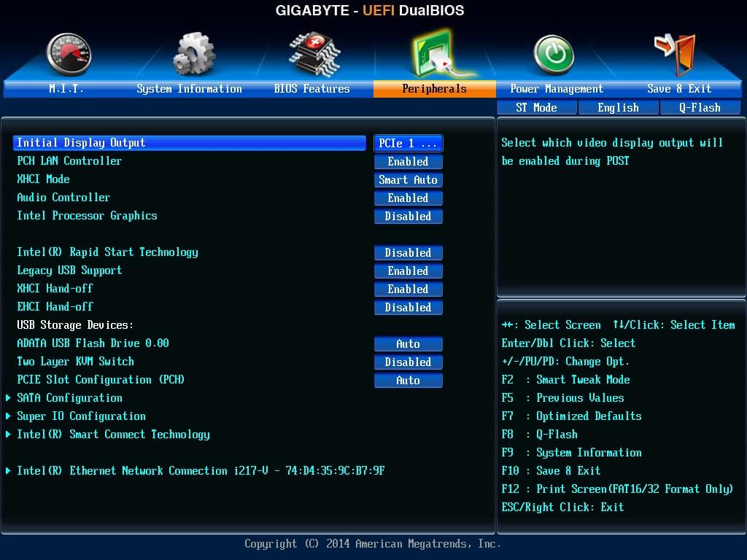Select the PCH LAN Controller label

pyautogui.click(x=69, y=161)
